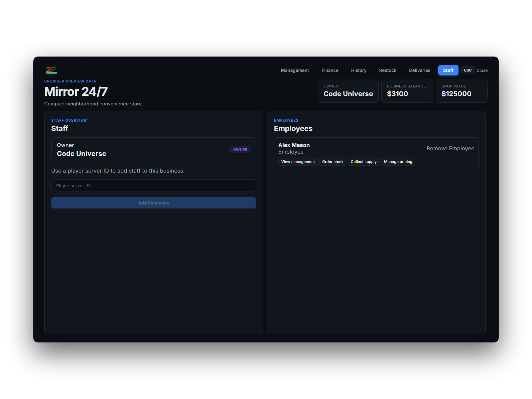Click the 24/7 store logo icon

(52, 70)
